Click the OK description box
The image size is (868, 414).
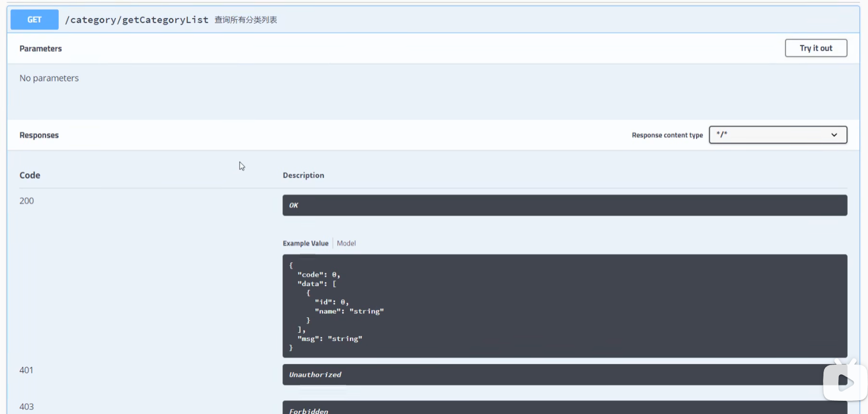pyautogui.click(x=565, y=205)
